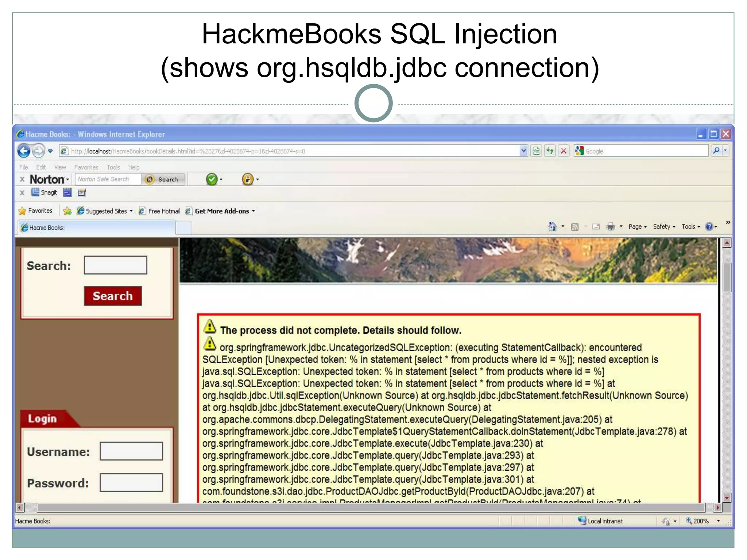Click the browser Back arrow button

click(x=24, y=151)
